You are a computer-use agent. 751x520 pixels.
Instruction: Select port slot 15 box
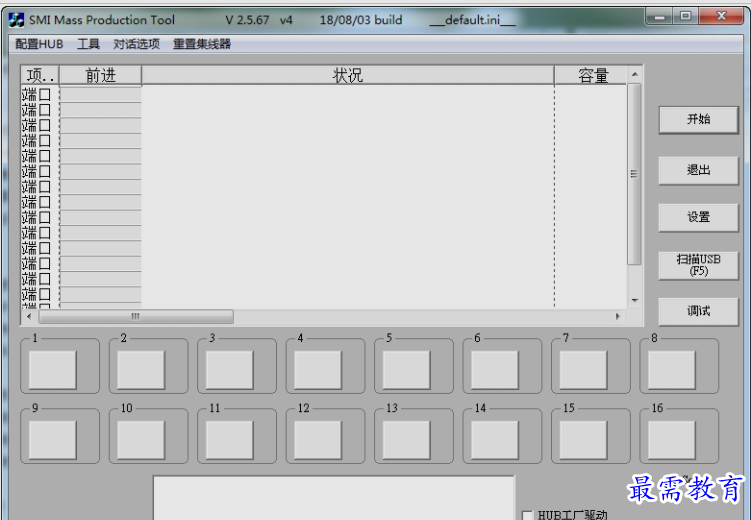(x=583, y=440)
